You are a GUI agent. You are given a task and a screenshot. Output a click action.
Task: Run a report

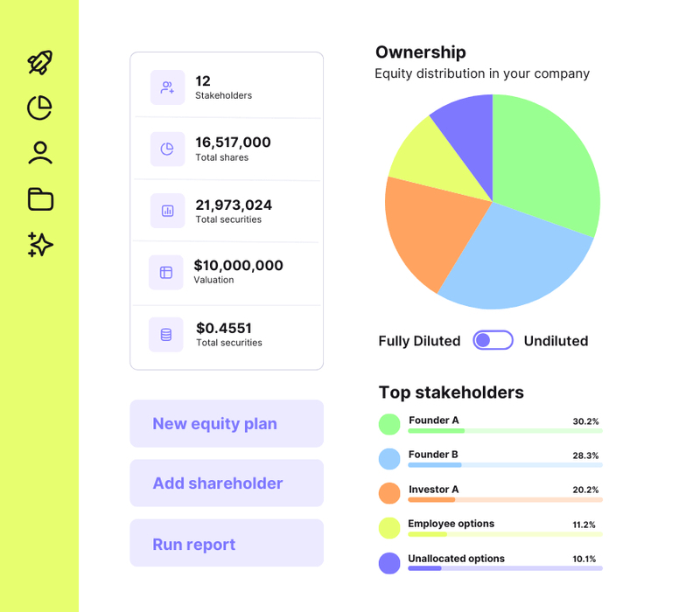coord(227,542)
